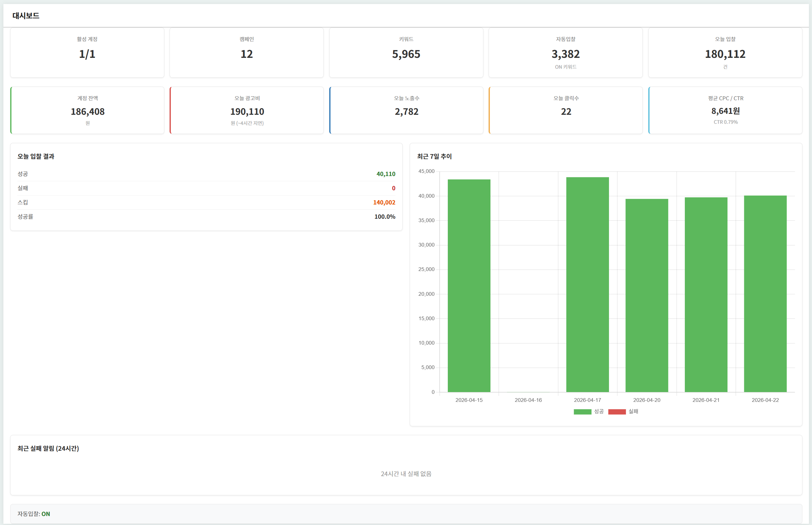Click the 성공 value 40,110
Image resolution: width=812 pixels, height=525 pixels.
386,174
